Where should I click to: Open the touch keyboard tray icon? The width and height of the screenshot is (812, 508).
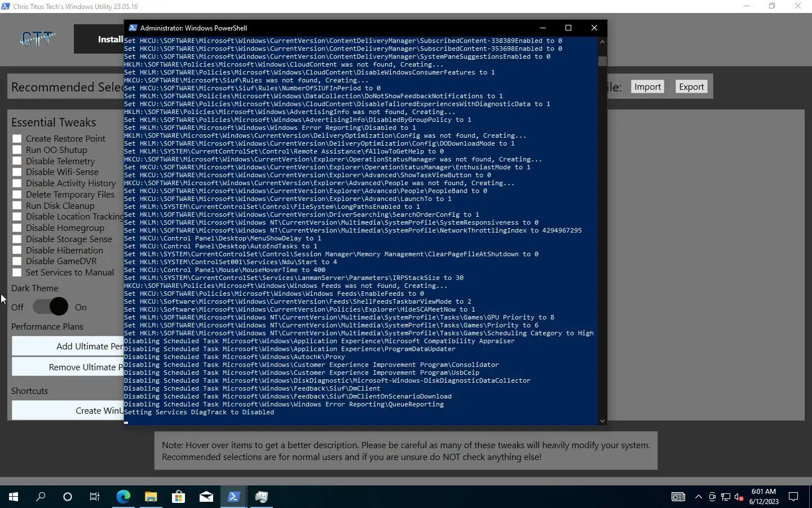click(678, 497)
